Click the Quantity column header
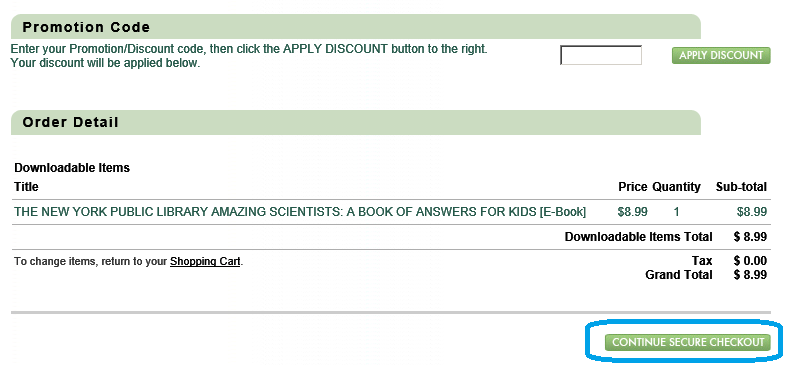 point(676,187)
